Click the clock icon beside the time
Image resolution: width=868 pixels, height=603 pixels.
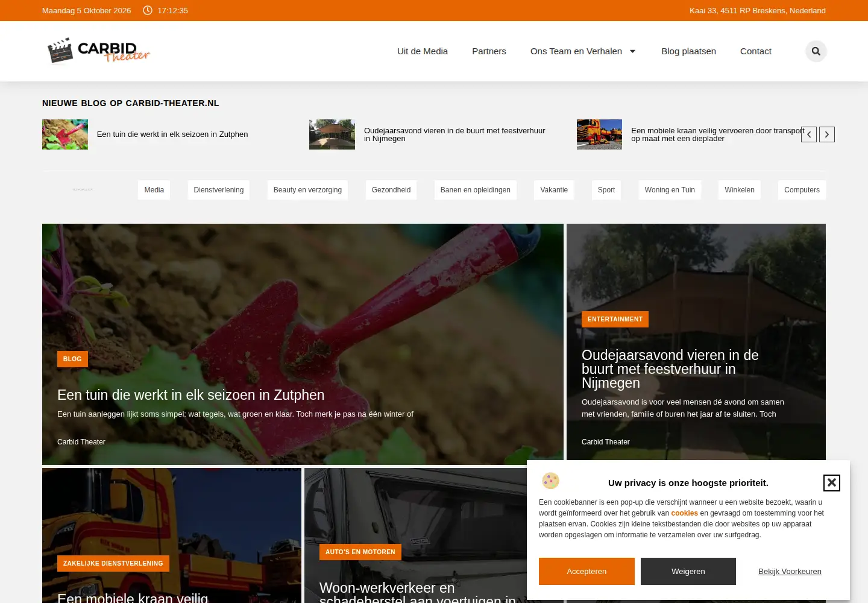(148, 10)
